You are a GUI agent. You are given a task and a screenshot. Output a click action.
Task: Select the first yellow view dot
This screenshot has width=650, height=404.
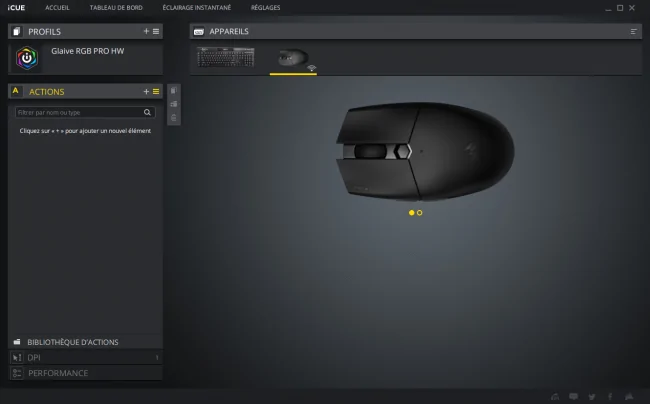(411, 213)
